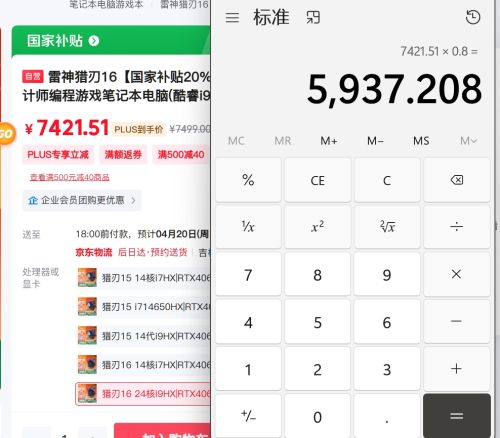Click the plus/minus sign toggle key
Viewport: 500px width, 438px height.
248,416
